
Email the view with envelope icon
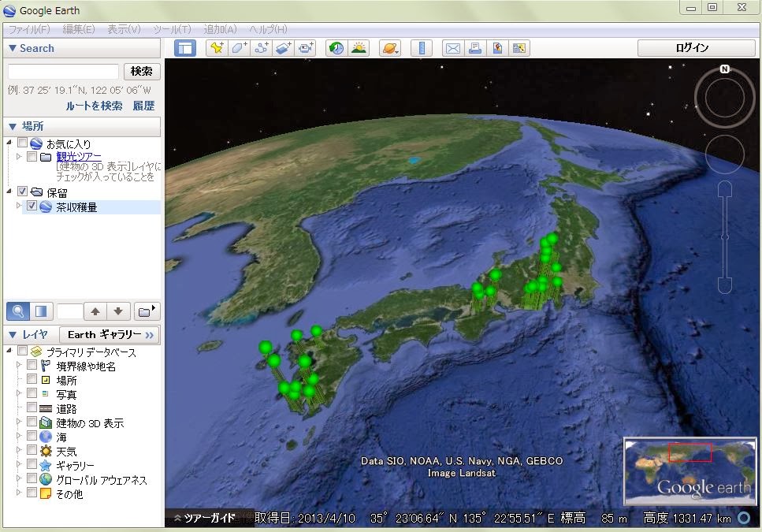click(x=453, y=48)
